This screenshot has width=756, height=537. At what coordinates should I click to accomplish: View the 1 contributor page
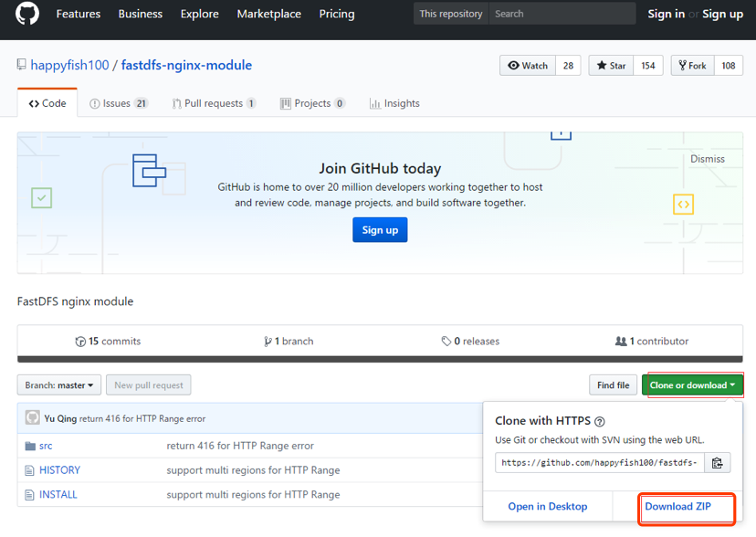(x=652, y=342)
